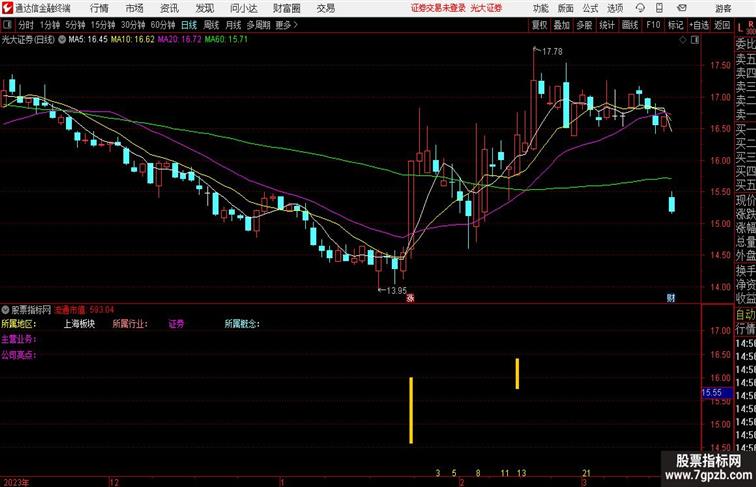The width and height of the screenshot is (756, 487).
Task: Click the 返回 back button
Action: coord(722,25)
